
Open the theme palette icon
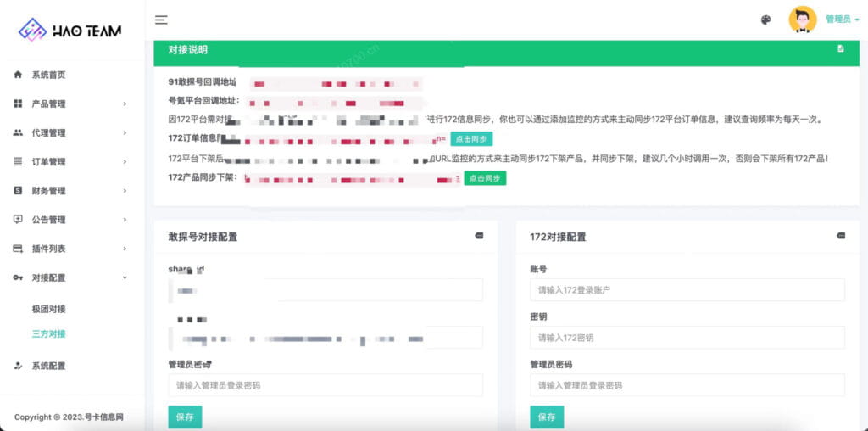click(765, 20)
